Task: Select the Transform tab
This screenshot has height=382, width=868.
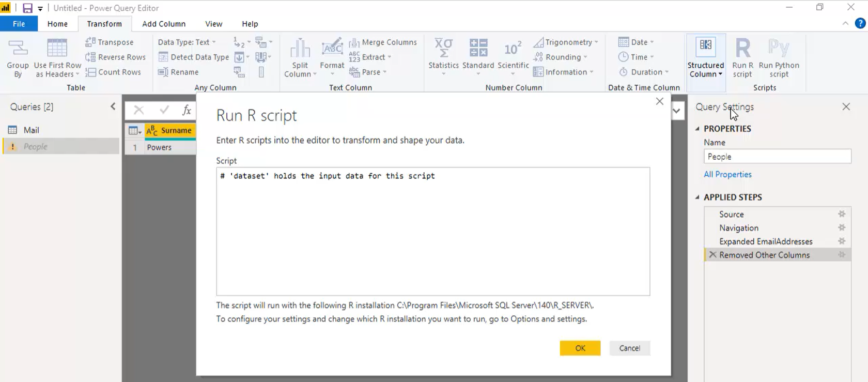Action: pos(104,24)
